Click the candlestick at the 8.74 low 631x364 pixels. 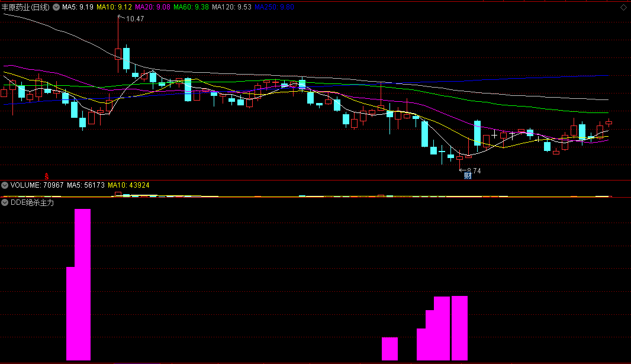(459, 157)
